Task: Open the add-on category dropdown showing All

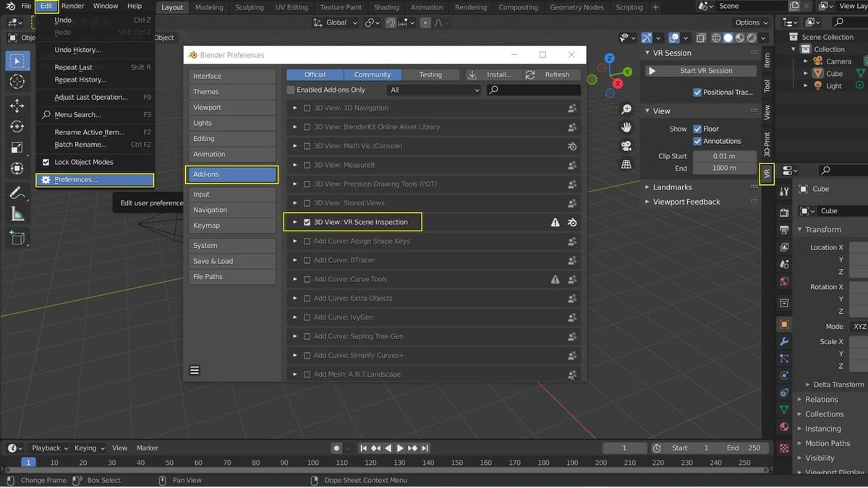Action: (x=434, y=90)
